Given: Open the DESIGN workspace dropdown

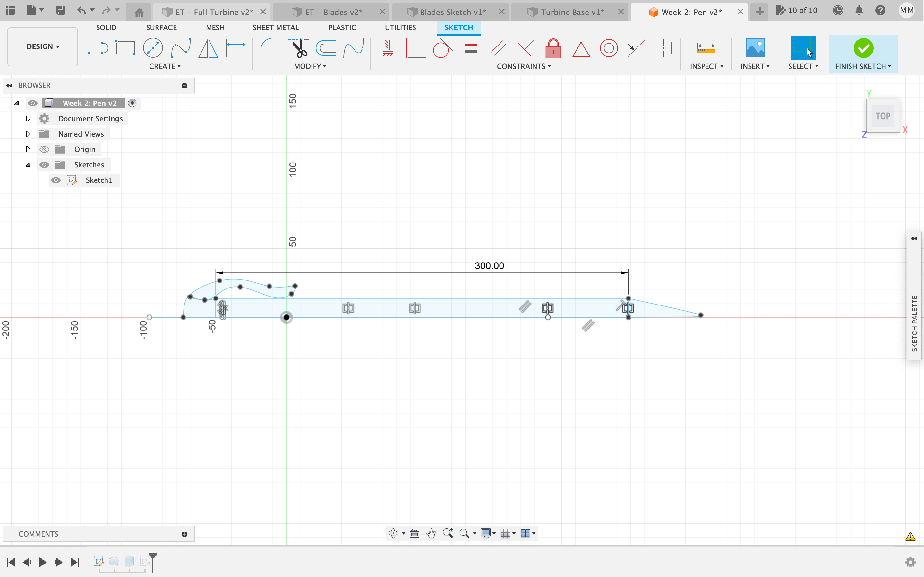Looking at the screenshot, I should click(42, 46).
